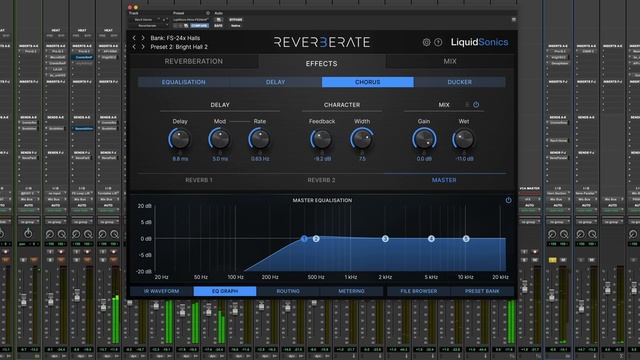Click the -11.0 dB wet value
The image size is (640, 360).
464,159
